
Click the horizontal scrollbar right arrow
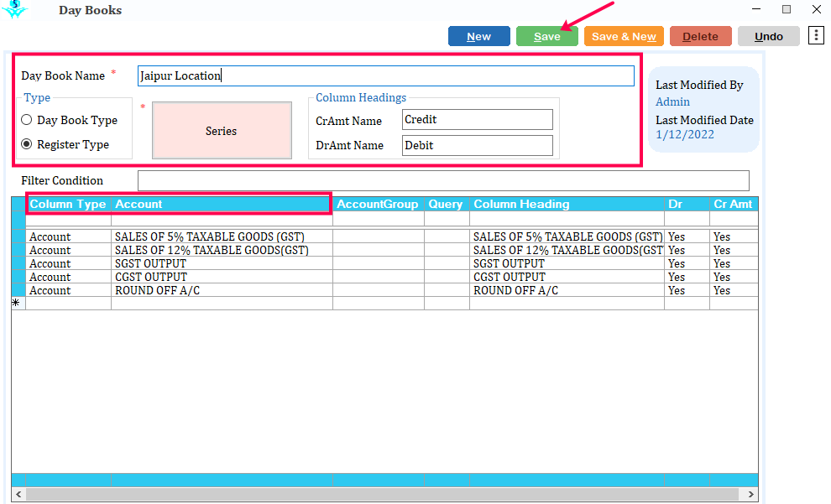[752, 494]
